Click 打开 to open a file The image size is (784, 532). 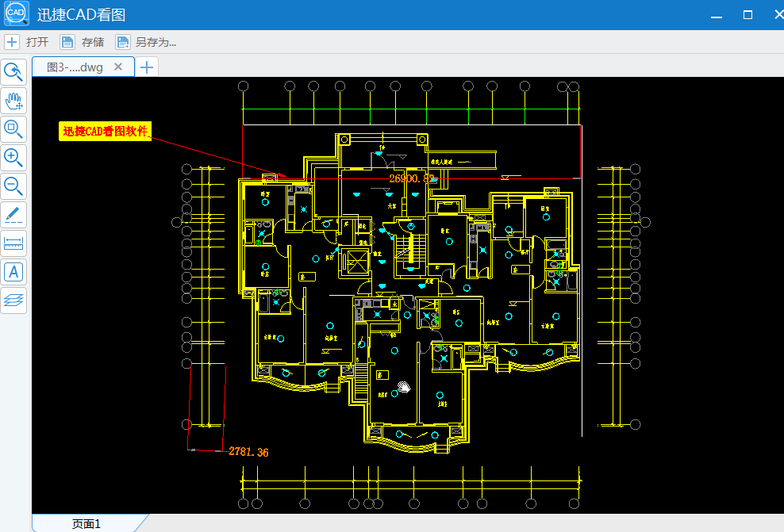tap(28, 42)
